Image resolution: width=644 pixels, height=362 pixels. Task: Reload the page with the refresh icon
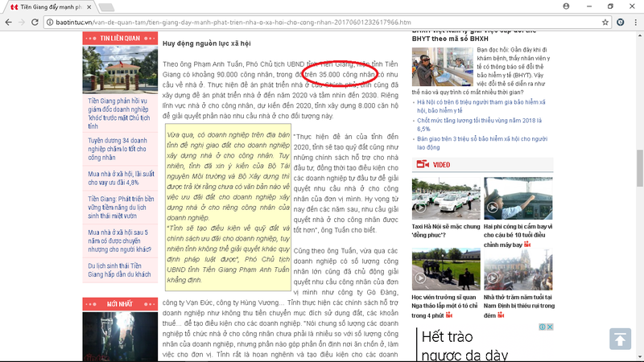tap(35, 23)
